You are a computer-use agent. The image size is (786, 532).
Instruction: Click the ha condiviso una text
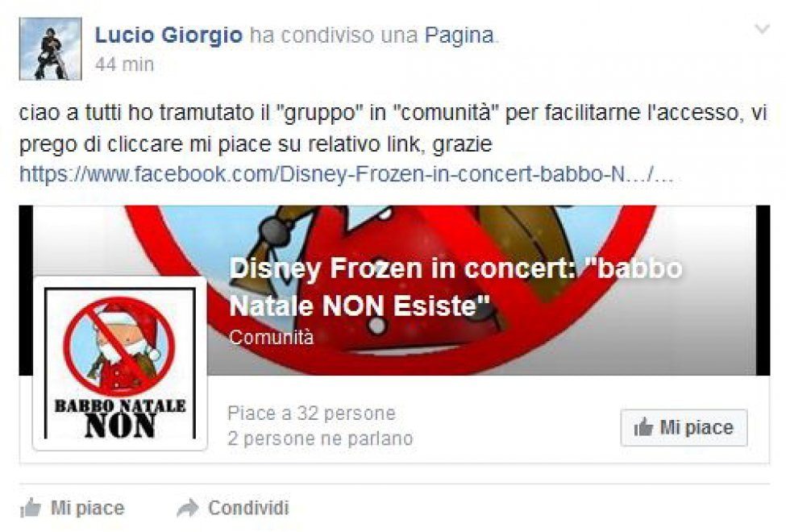pos(334,35)
